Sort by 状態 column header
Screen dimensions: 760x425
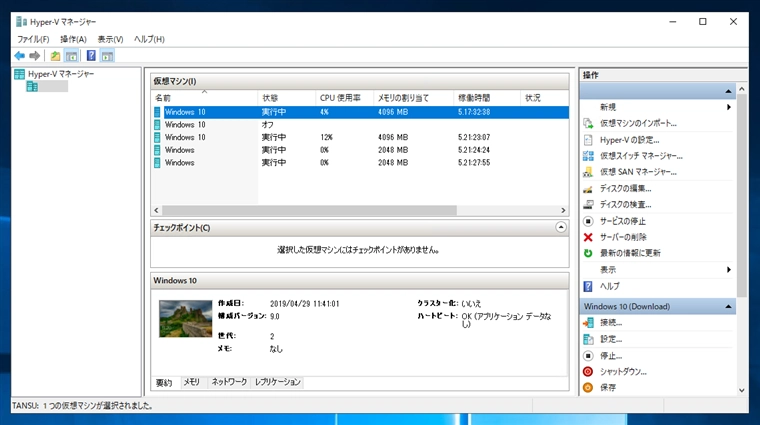click(x=286, y=98)
